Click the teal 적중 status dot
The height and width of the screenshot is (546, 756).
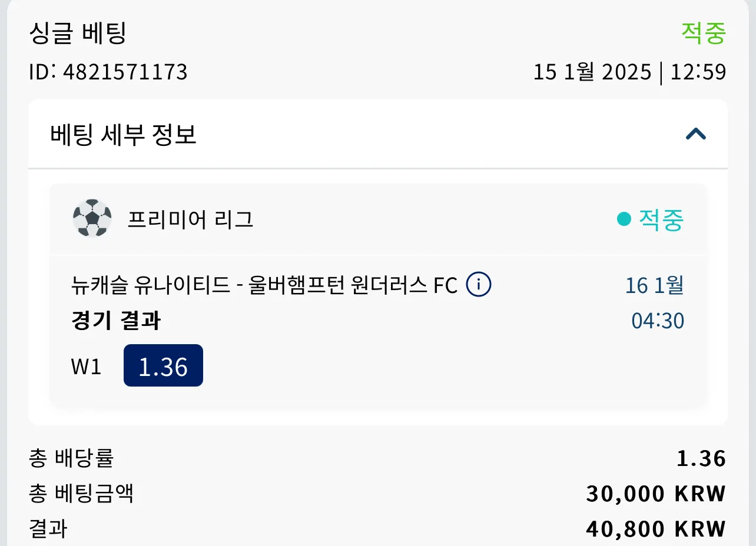pos(624,219)
